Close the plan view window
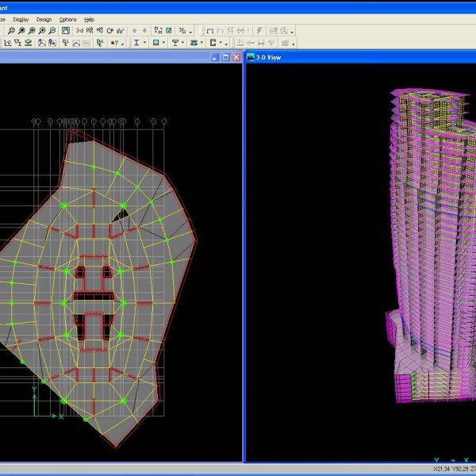The image size is (476, 476). click(236, 57)
